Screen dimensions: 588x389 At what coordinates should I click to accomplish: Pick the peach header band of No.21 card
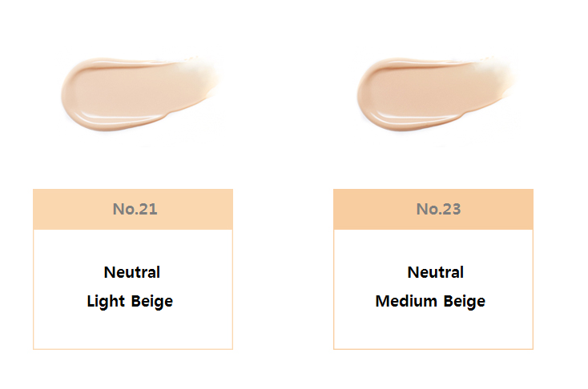point(133,209)
